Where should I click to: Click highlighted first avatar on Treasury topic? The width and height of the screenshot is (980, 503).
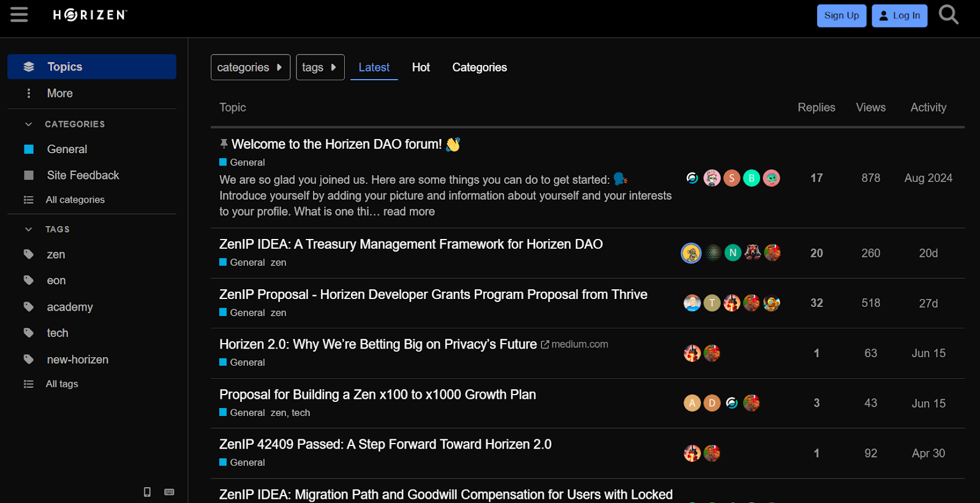point(692,253)
